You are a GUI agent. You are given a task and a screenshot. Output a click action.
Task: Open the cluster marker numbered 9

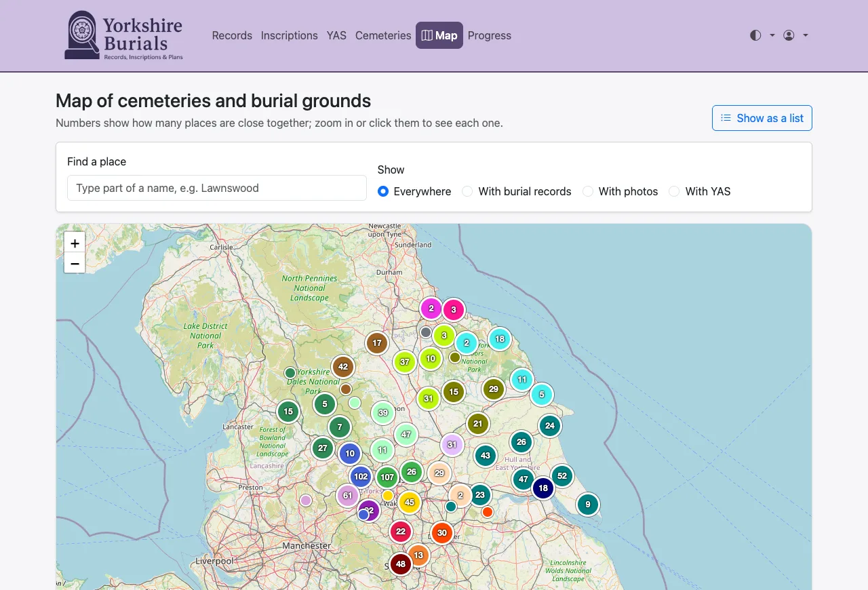point(588,505)
